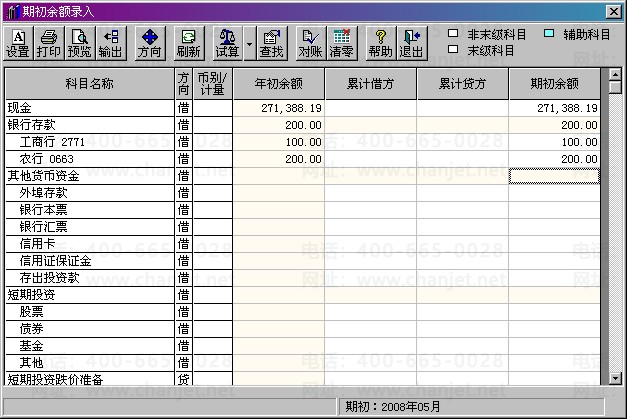
Task: Click 现金 年初余额 value 271,388.19
Action: coord(279,108)
